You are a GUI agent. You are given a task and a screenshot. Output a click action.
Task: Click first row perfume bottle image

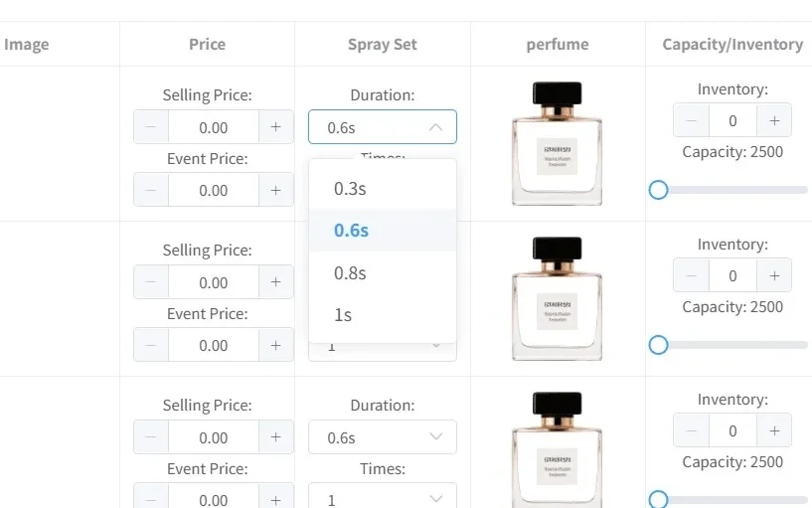point(557,143)
